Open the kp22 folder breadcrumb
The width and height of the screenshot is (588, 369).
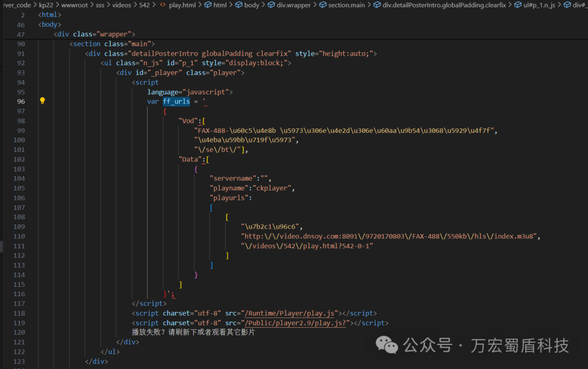tap(46, 5)
